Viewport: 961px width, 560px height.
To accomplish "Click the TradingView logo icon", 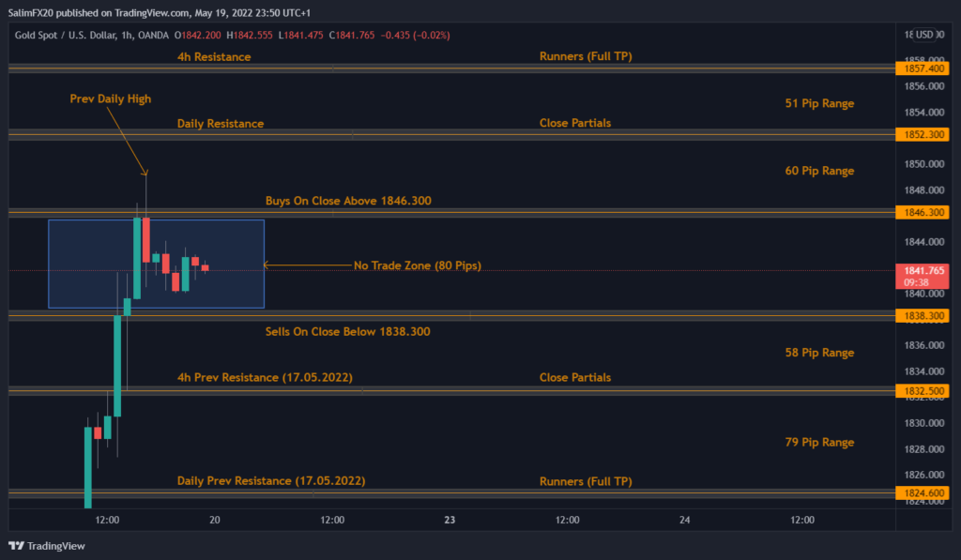I will point(18,545).
